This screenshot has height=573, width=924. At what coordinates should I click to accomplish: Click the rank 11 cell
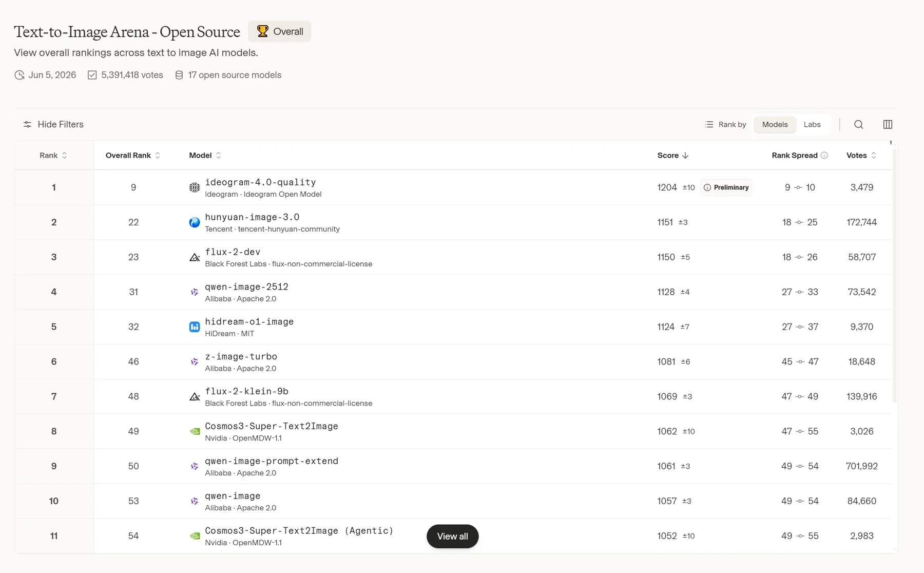[x=54, y=536]
